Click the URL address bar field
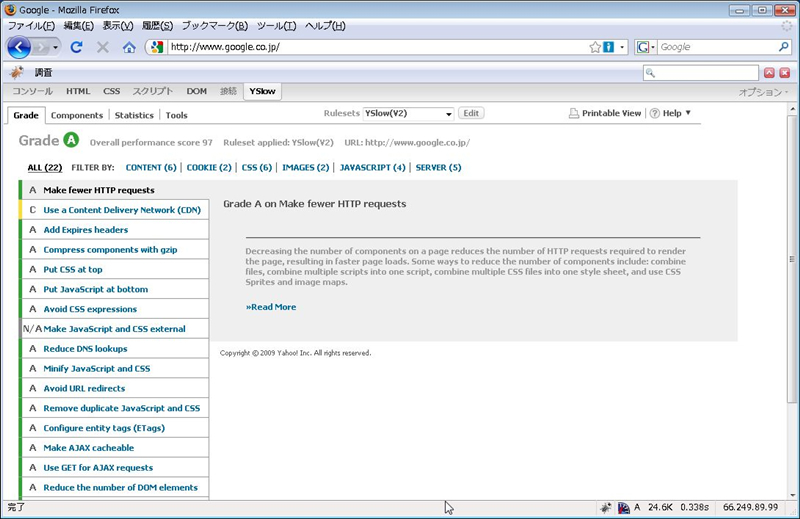The image size is (800, 519). (x=377, y=47)
